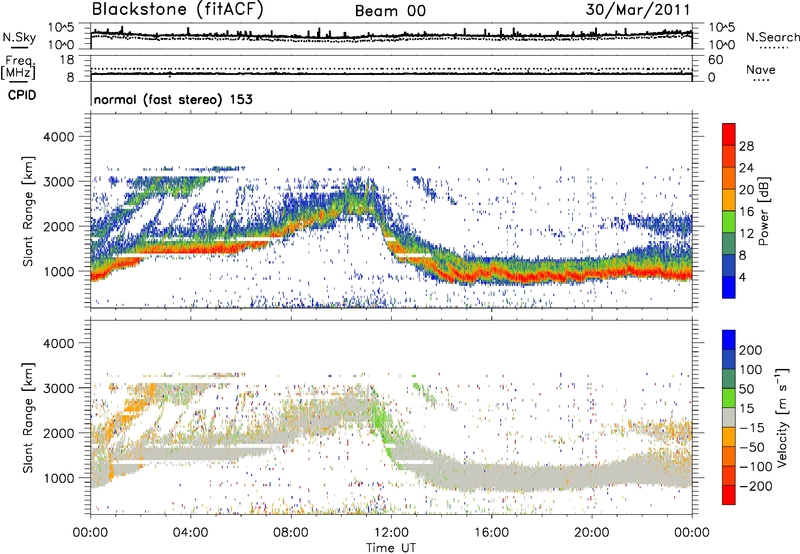Click the date '30/Mar/2011'
Viewport: 800px width, 554px height.
pyautogui.click(x=638, y=9)
